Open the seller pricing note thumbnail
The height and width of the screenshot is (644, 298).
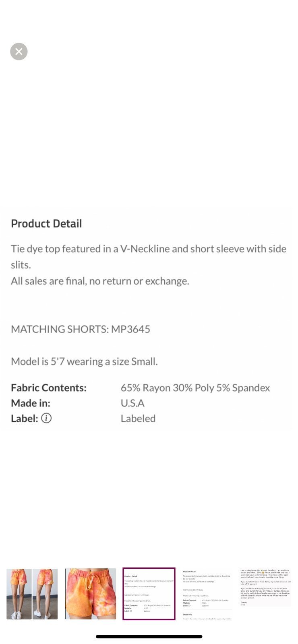[265, 588]
